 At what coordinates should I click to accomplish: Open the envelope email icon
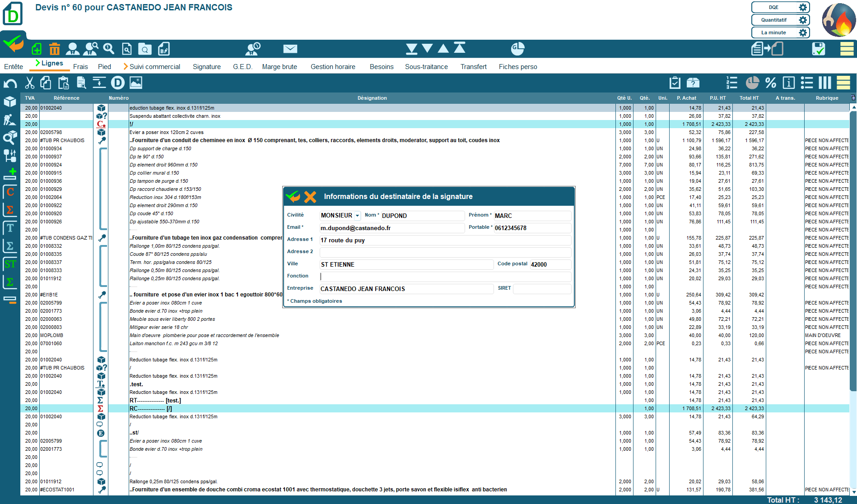pyautogui.click(x=290, y=49)
